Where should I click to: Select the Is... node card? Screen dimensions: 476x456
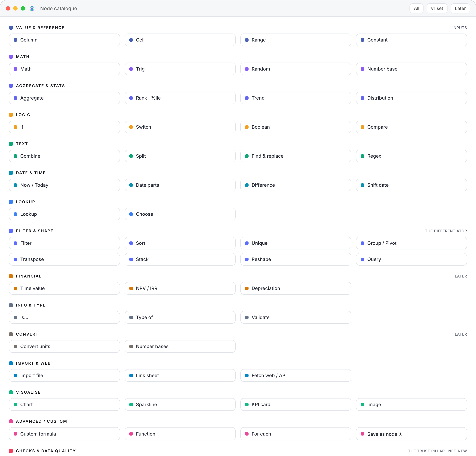[x=64, y=317]
